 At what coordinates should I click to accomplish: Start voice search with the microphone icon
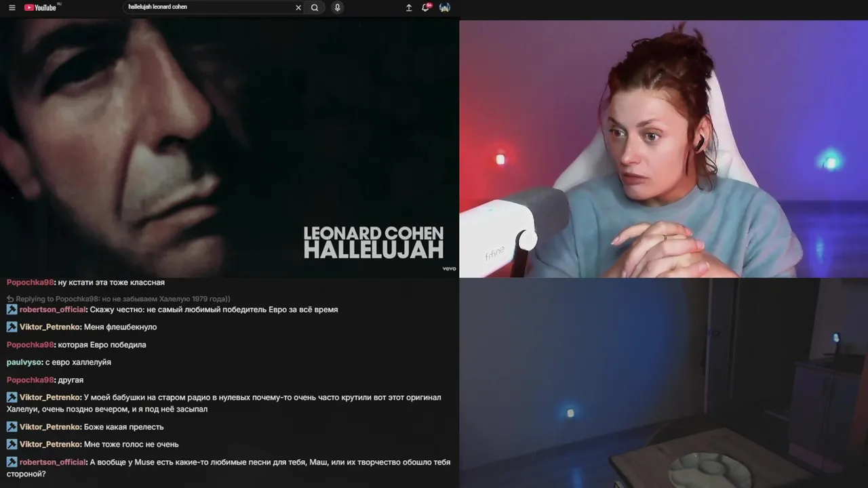(x=338, y=7)
